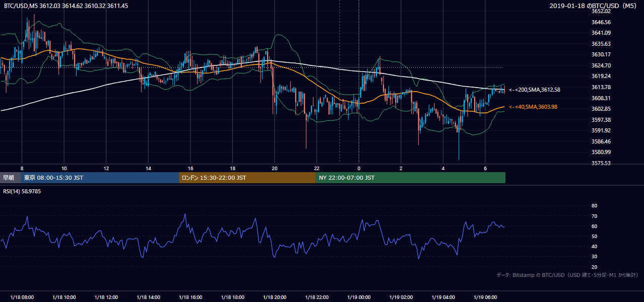This screenshot has height=302, width=644.
Task: Click RSI axis label 50
Action: coord(594,236)
